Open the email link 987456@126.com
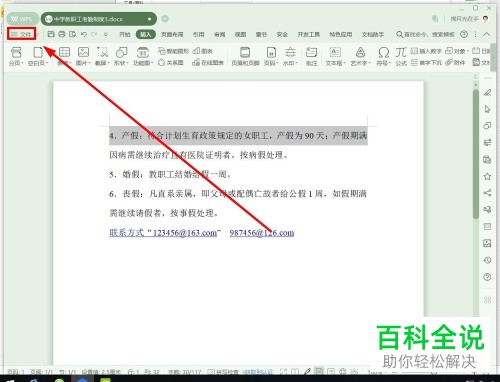 [262, 233]
